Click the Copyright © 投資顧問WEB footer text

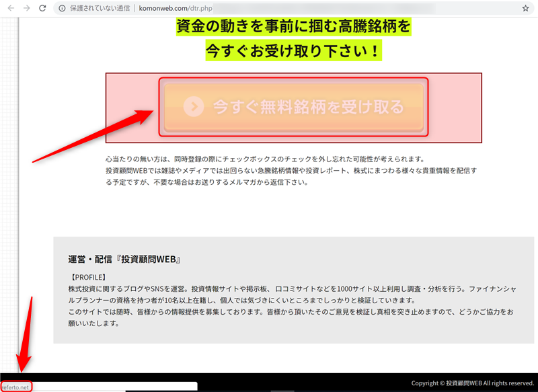pos(473,383)
